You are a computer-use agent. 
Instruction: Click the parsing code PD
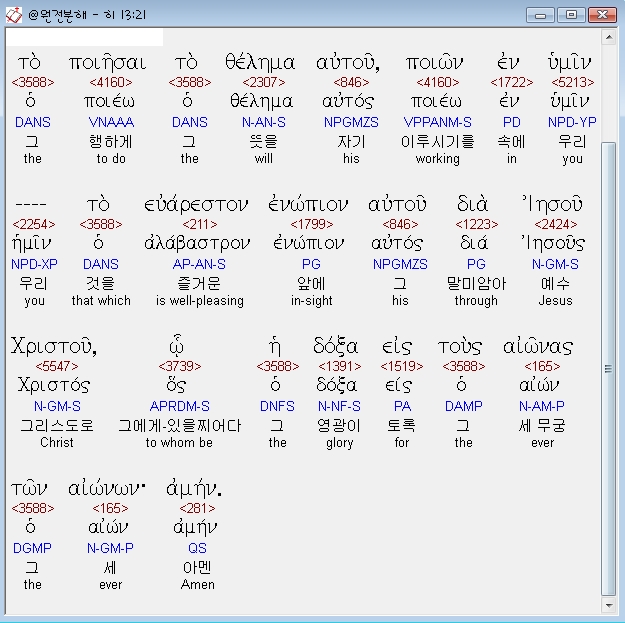(x=512, y=122)
